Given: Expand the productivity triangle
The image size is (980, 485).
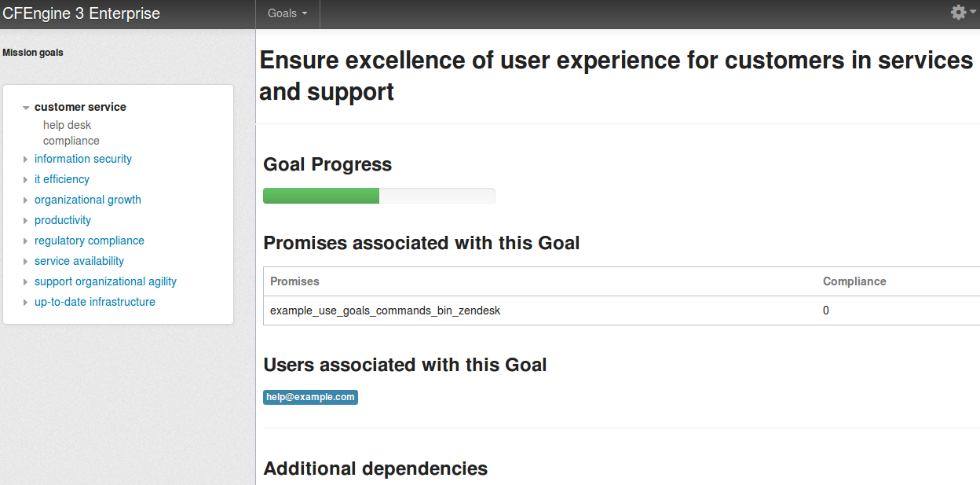Looking at the screenshot, I should pyautogui.click(x=26, y=221).
